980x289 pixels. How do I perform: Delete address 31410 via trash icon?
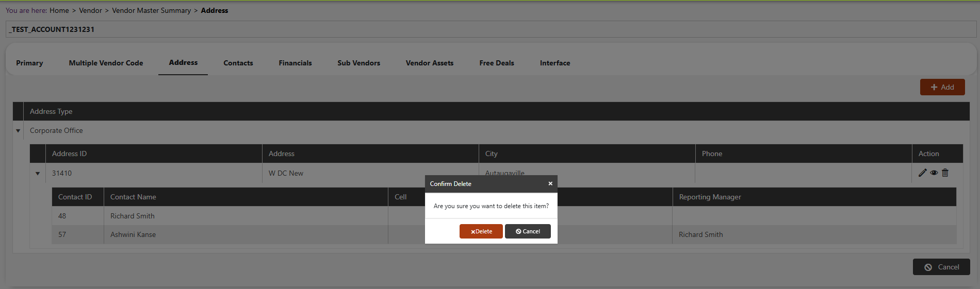[945, 173]
